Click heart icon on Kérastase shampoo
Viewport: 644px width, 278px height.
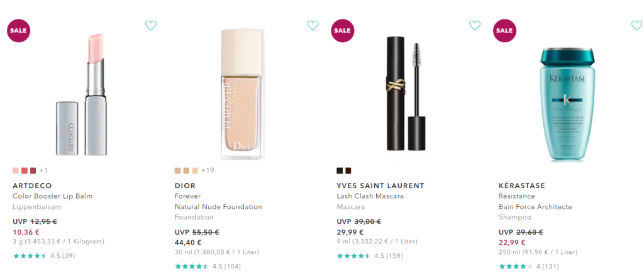[x=636, y=25]
